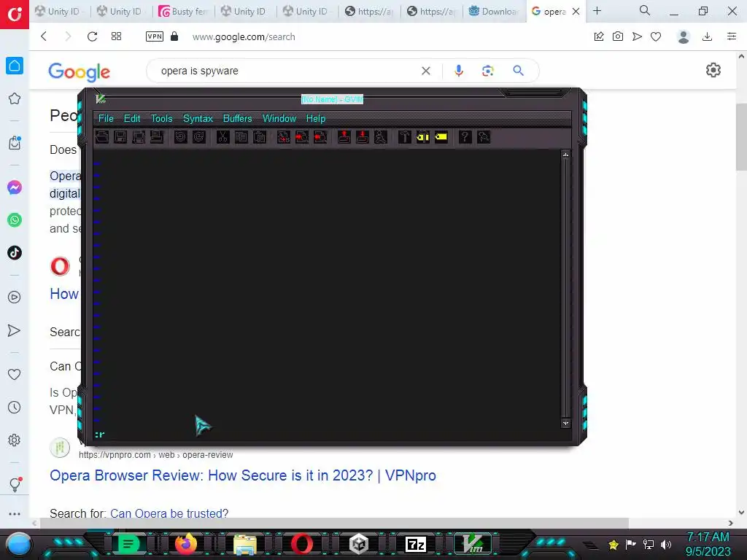747x560 pixels.
Task: Click the Save Session icon in GVim
Action: 362,137
